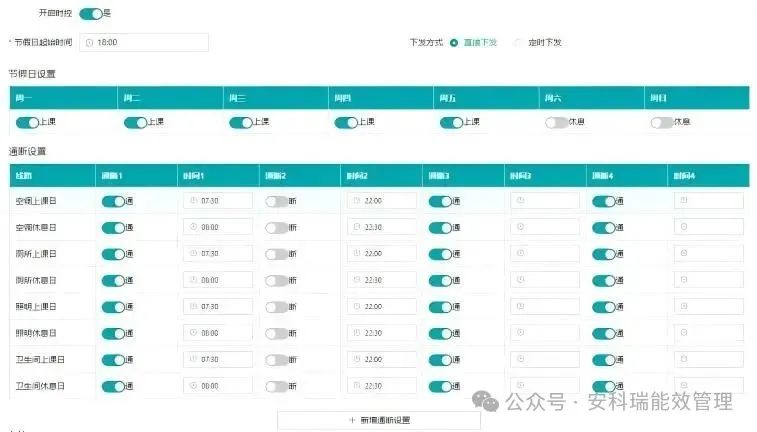This screenshot has height=432, width=757.
Task: Click clock icon in 空调上课日 时间4 field
Action: tap(684, 200)
